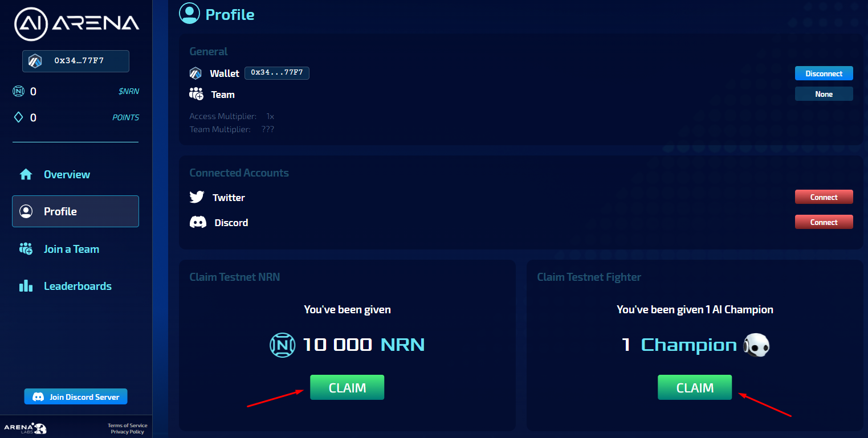The height and width of the screenshot is (438, 868).
Task: Click the wallet address badge 0x34...77F7 in General
Action: tap(277, 73)
